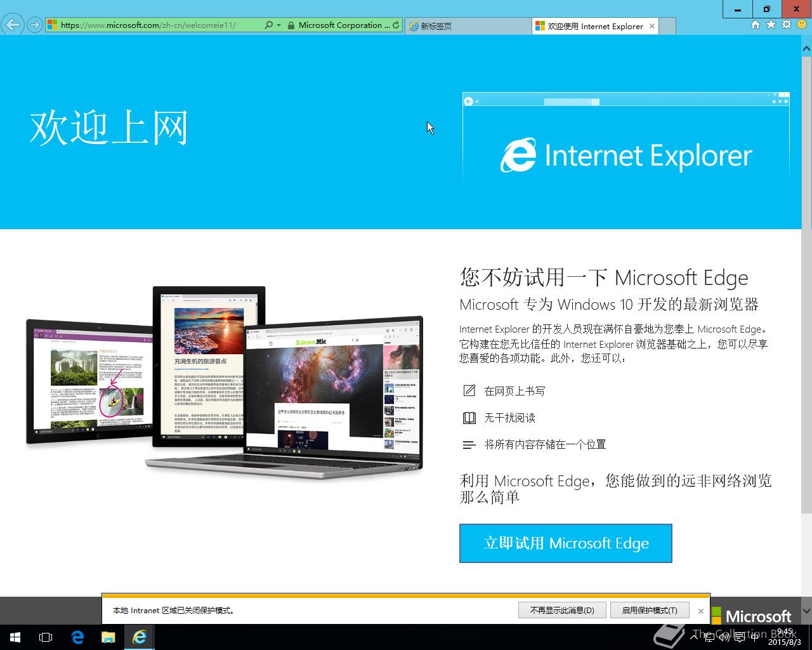
Task: Click the lines icon beside 将所有内容存储在一个位置
Action: [469, 445]
